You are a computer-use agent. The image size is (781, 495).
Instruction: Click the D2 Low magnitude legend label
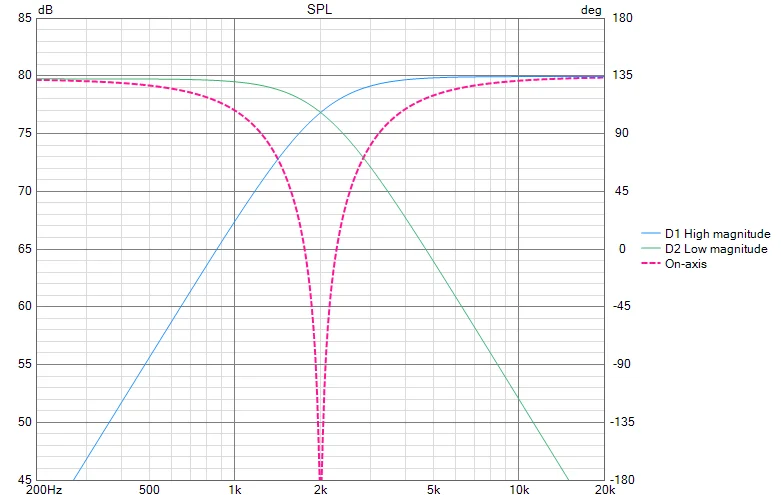click(716, 249)
